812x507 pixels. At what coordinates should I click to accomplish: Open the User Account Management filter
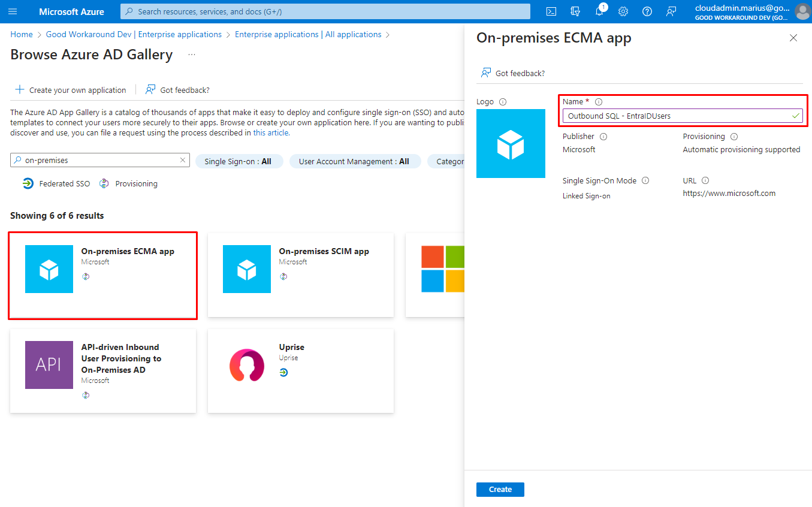(354, 161)
